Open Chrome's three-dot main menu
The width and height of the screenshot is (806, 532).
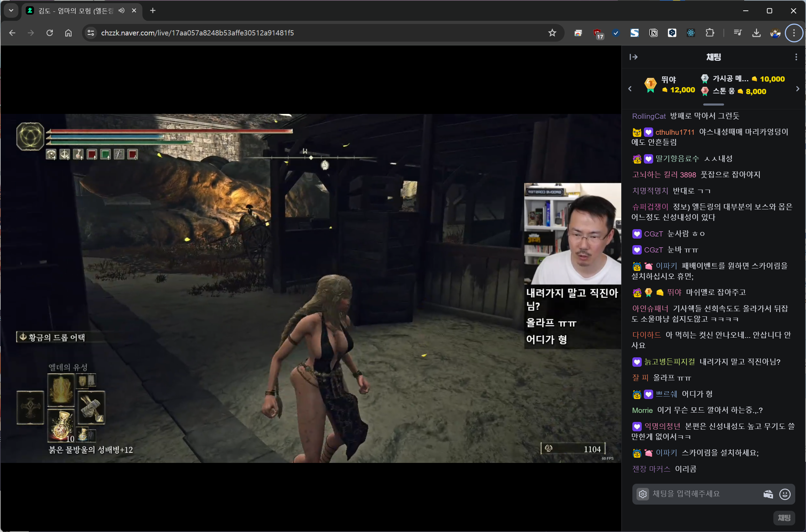click(794, 33)
